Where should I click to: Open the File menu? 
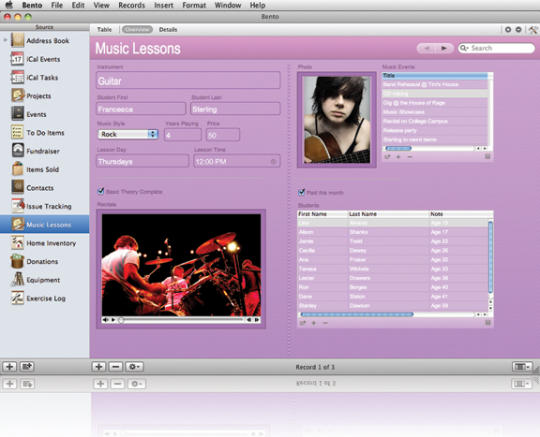pyautogui.click(x=57, y=5)
